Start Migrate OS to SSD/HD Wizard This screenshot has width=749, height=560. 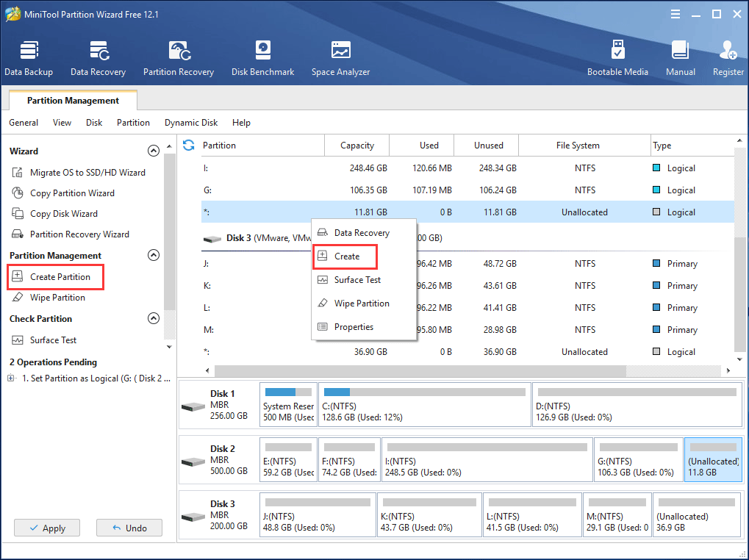(79, 173)
